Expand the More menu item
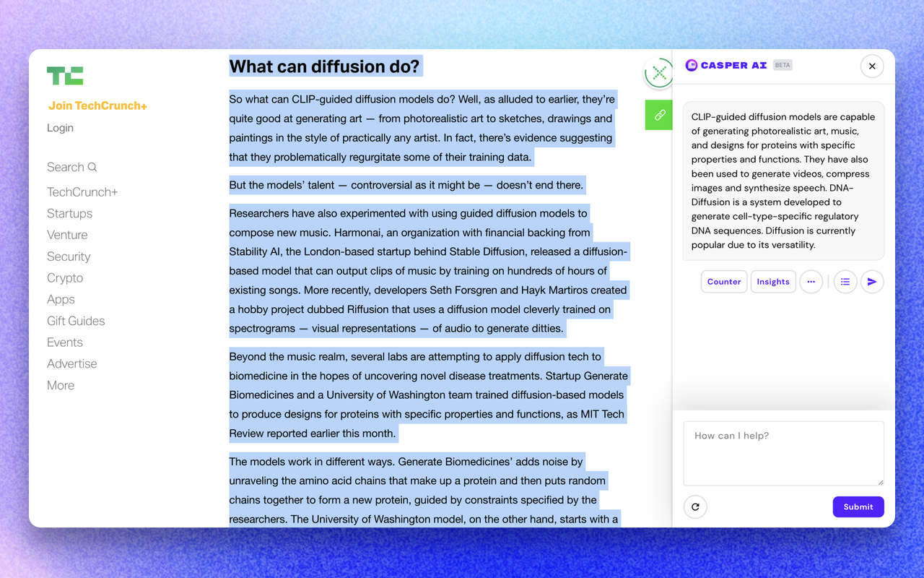This screenshot has width=924, height=578. (61, 385)
